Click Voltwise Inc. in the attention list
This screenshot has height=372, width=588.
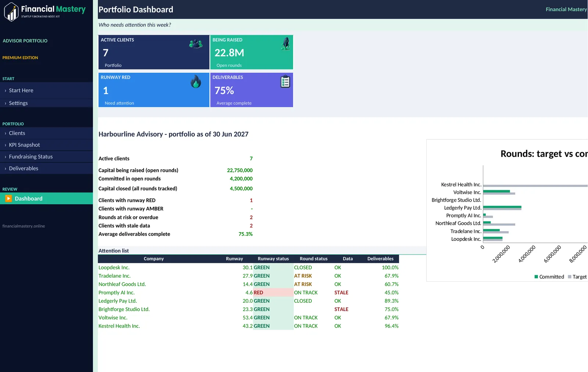point(112,318)
